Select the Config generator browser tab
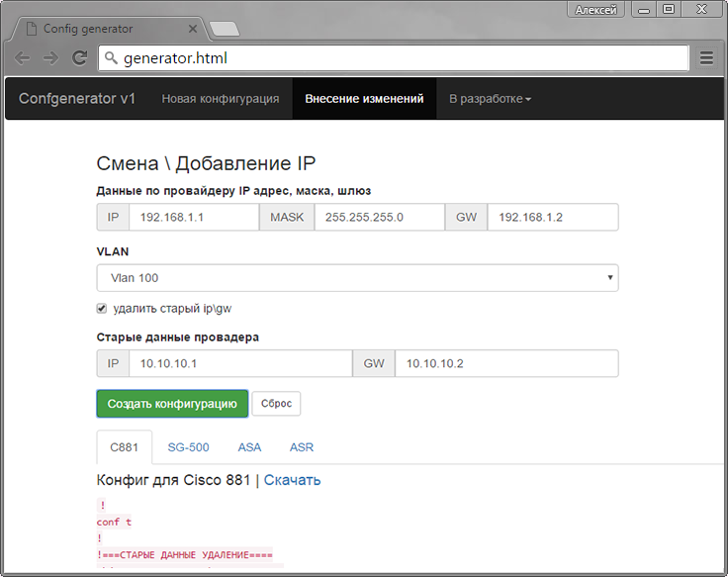The image size is (728, 577). pos(107,29)
